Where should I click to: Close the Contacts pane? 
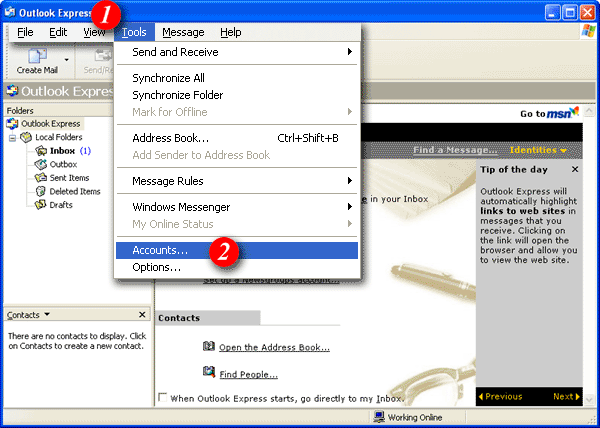(142, 315)
